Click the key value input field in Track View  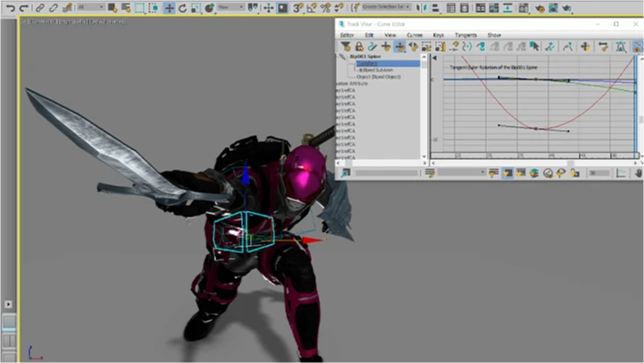[598, 173]
